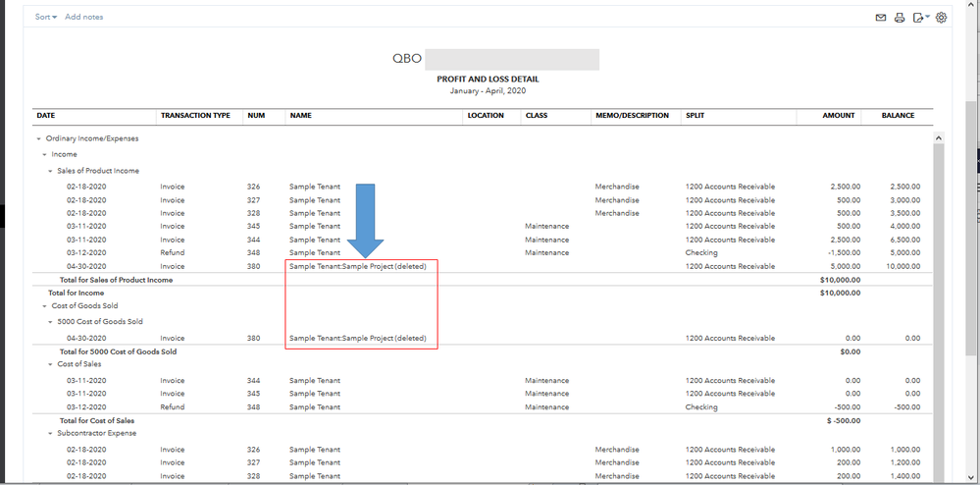Open the export report dropdown
980x485 pixels.
[920, 18]
